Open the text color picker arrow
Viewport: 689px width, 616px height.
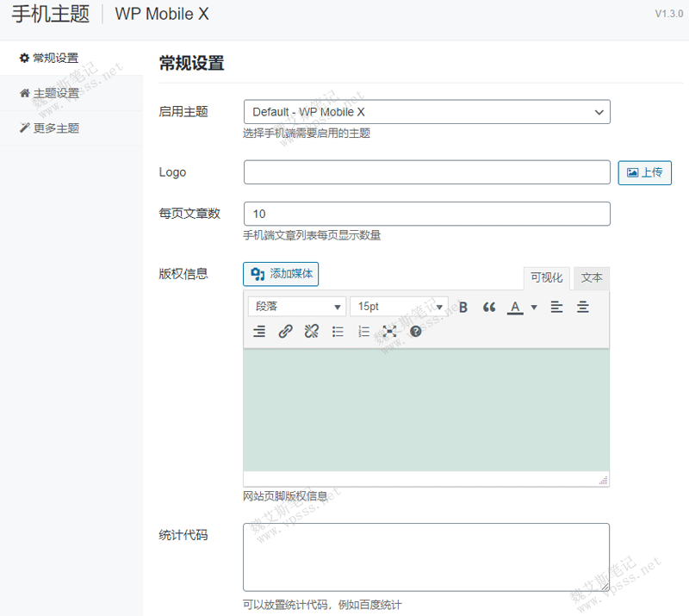coord(534,307)
